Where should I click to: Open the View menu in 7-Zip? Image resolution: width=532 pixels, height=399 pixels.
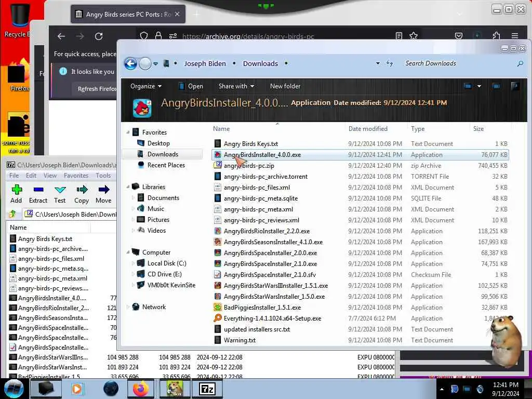[50, 176]
